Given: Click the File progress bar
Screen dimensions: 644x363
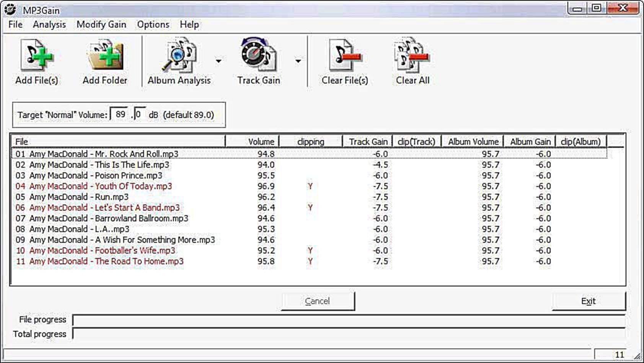Looking at the screenshot, I should tap(349, 320).
